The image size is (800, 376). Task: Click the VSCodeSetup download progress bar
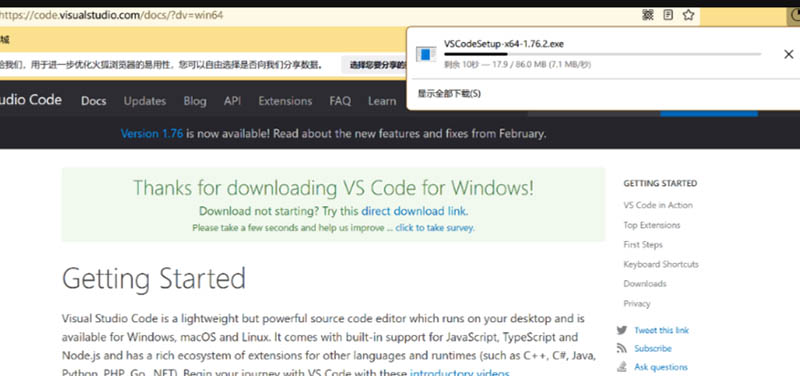[x=603, y=54]
